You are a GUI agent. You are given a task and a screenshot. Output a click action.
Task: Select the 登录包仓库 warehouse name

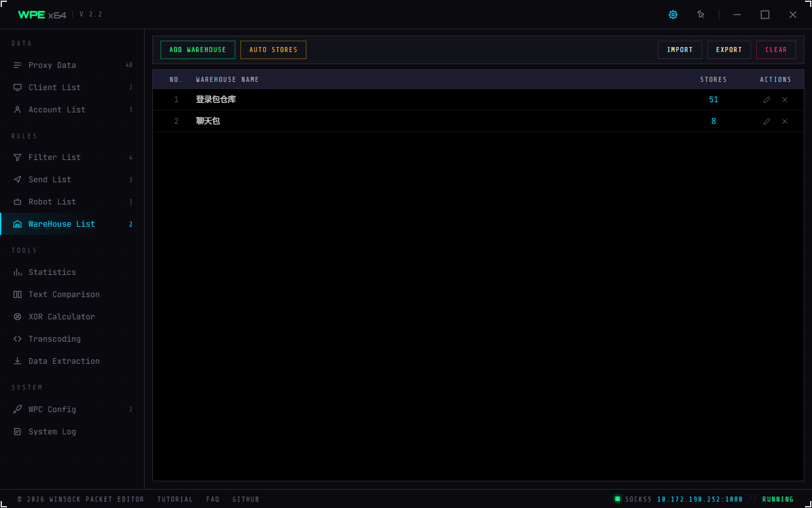[x=216, y=100]
